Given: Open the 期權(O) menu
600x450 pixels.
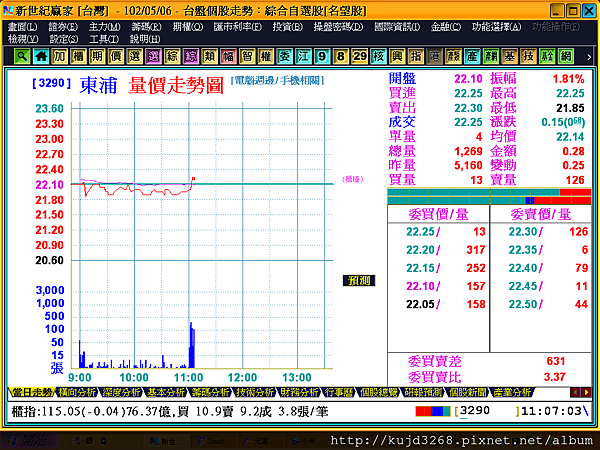Looking at the screenshot, I should (x=188, y=27).
